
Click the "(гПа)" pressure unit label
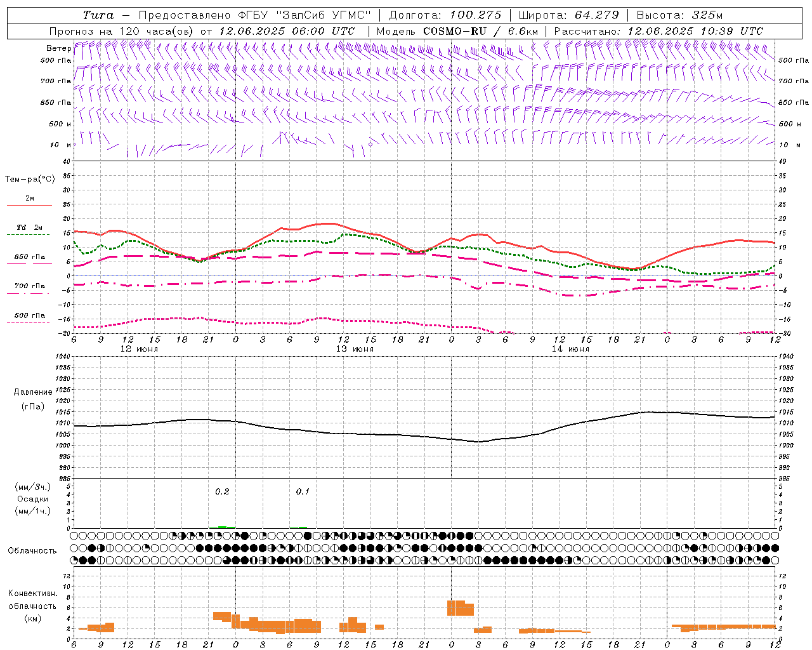coord(32,407)
